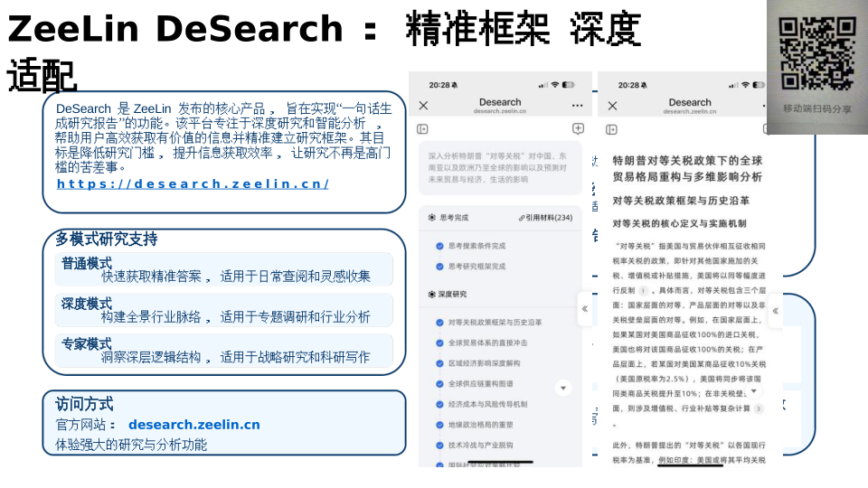Click the report title 特朗普对等关税政策下的全球
Image resolution: width=868 pixels, height=488 pixels.
(x=687, y=161)
